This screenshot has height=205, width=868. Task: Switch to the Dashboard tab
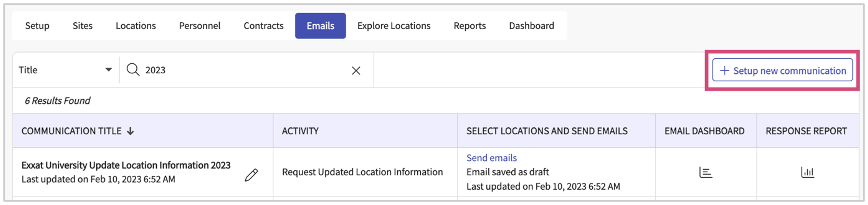(x=531, y=26)
